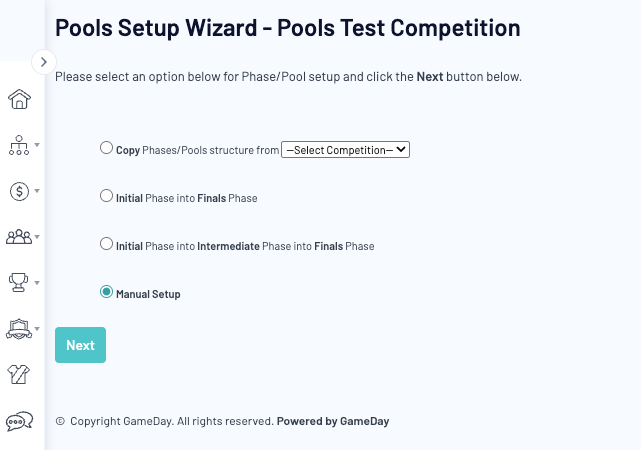Open the jersey shirt icon in sidebar
The image size is (641, 450).
[x=18, y=374]
